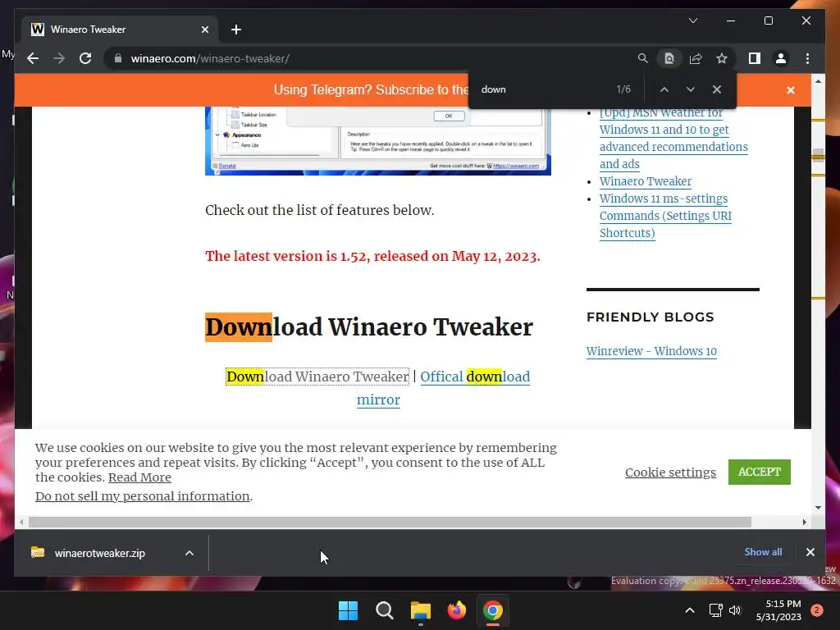
Task: Open the notification badge
Action: (817, 610)
